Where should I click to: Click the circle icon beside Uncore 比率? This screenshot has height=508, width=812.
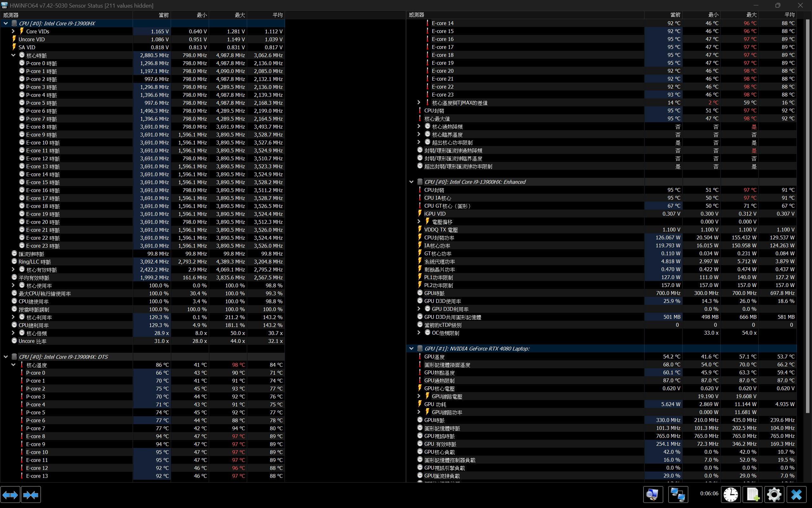point(14,341)
